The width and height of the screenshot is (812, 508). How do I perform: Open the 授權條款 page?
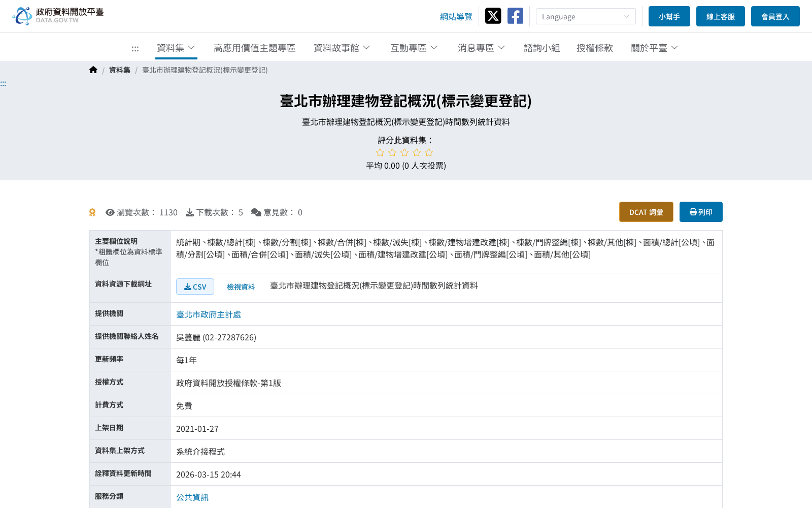tap(595, 48)
